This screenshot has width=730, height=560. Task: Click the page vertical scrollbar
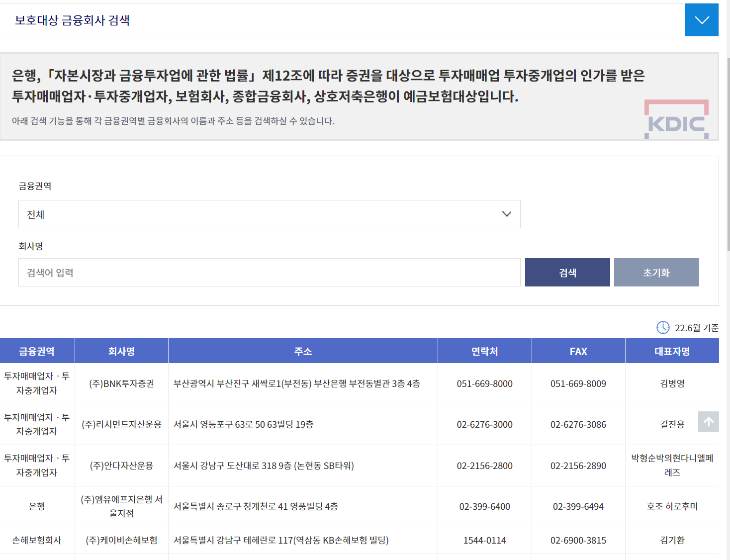[x=729, y=154]
